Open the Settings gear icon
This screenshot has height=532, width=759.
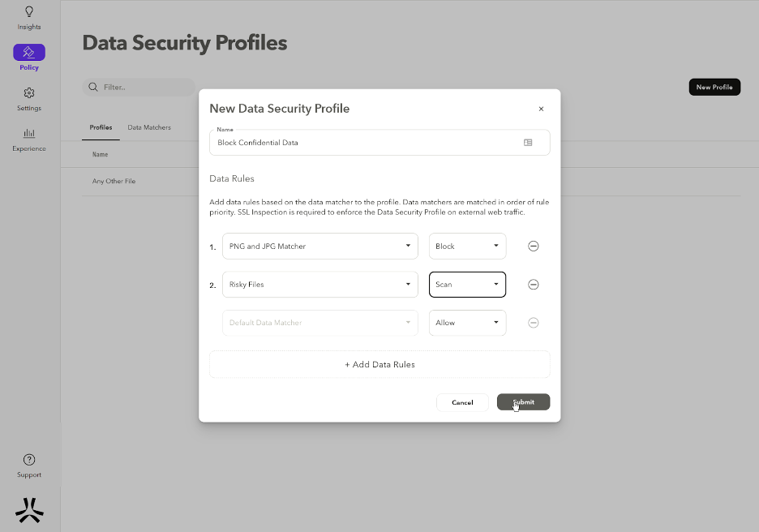click(29, 92)
